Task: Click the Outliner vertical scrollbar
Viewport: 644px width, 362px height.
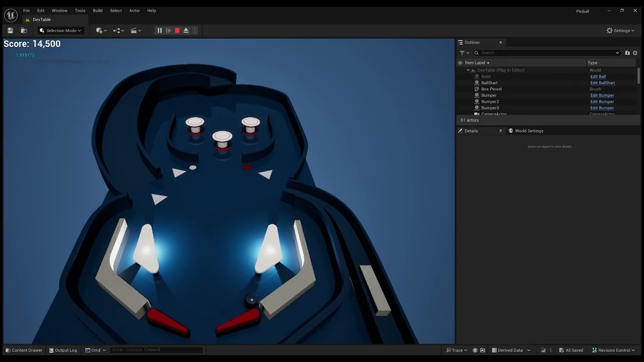Action: click(639, 76)
